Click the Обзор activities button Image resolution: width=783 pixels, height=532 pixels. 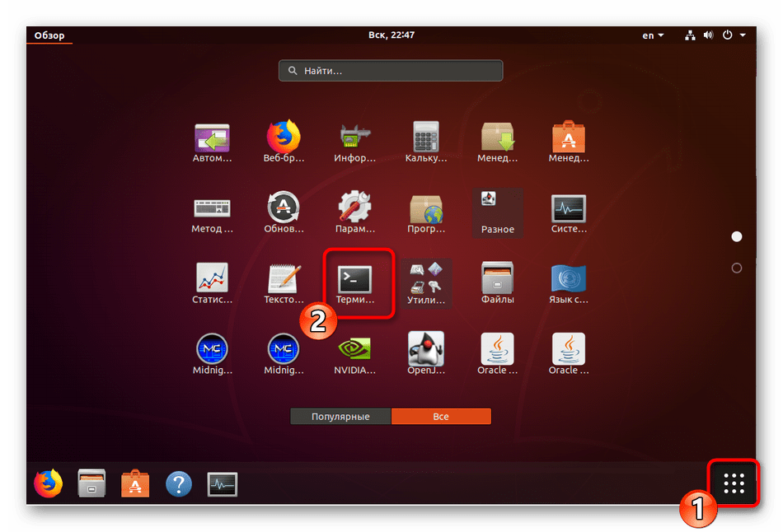[49, 35]
